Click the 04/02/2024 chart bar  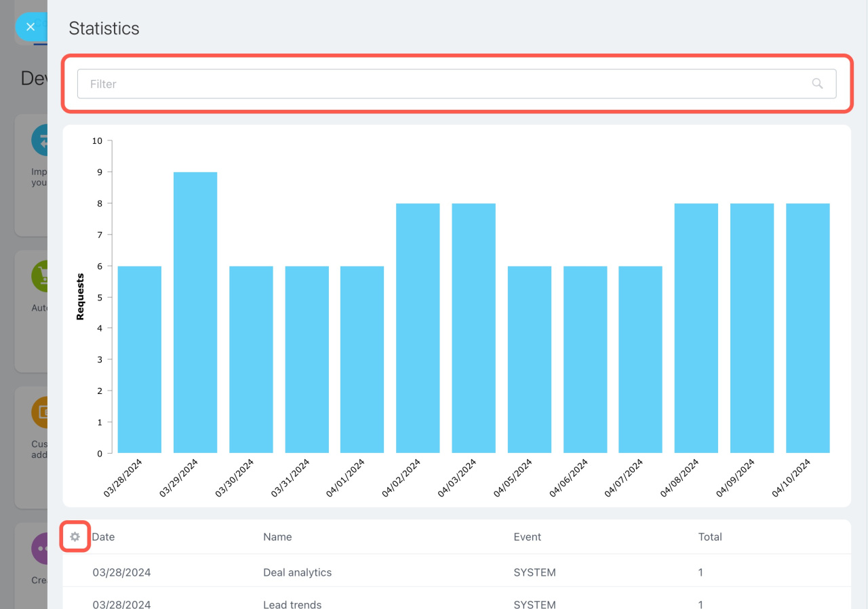click(x=418, y=328)
